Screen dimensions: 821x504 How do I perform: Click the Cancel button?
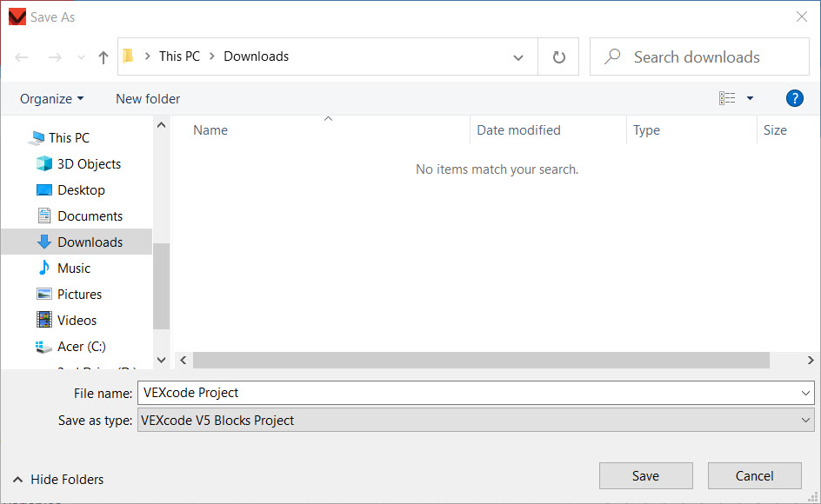pos(755,475)
